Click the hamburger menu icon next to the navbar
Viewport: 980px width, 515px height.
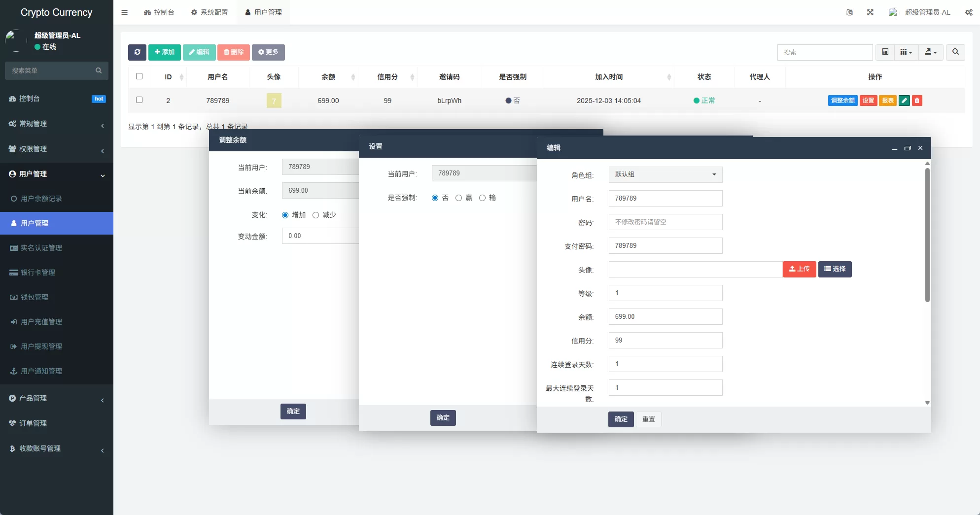[x=124, y=12]
